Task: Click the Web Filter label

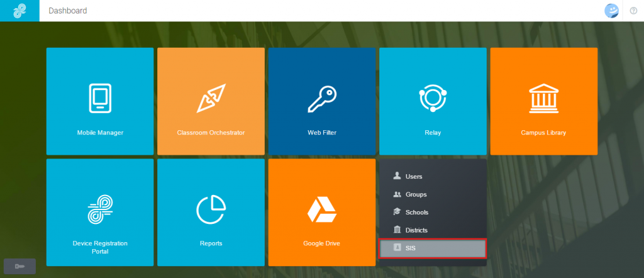Action: (x=322, y=133)
